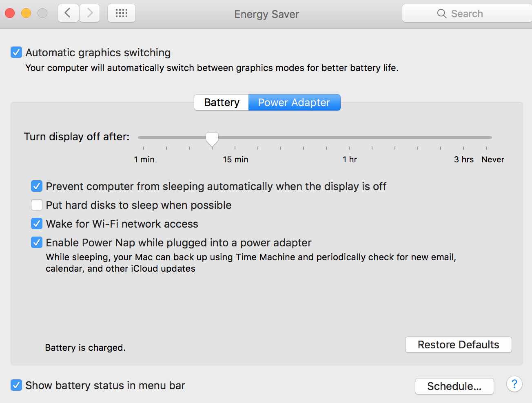This screenshot has height=403, width=532.
Task: Go forward with the right chevron button
Action: (89, 13)
